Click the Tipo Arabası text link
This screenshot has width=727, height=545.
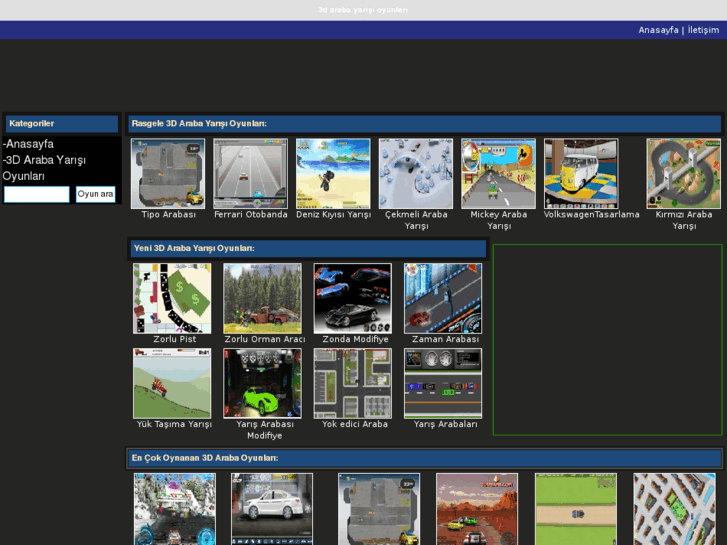(168, 214)
